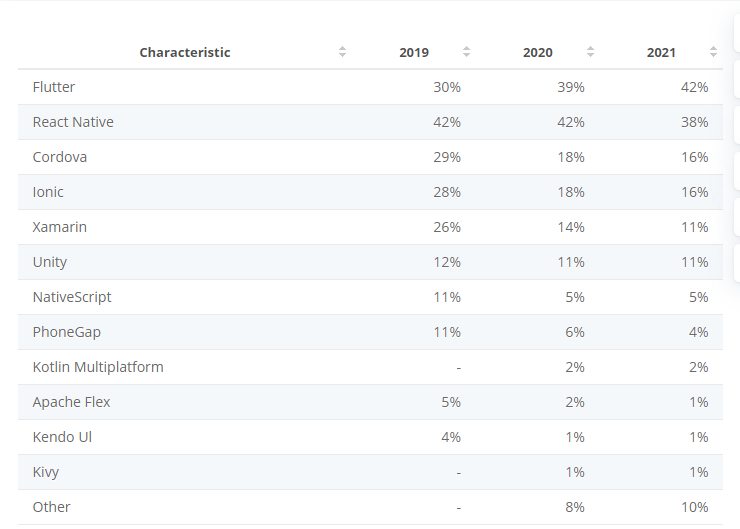
Task: Select the Characteristic column header
Action: (185, 52)
